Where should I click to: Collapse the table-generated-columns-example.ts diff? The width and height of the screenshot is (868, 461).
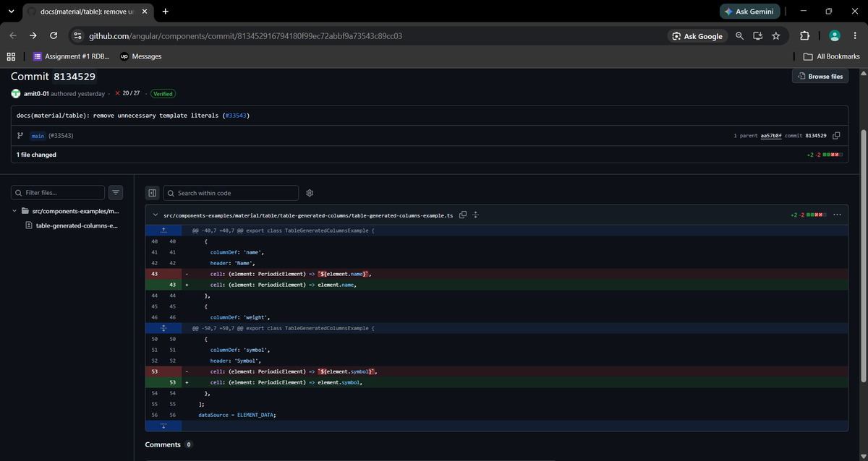(156, 215)
